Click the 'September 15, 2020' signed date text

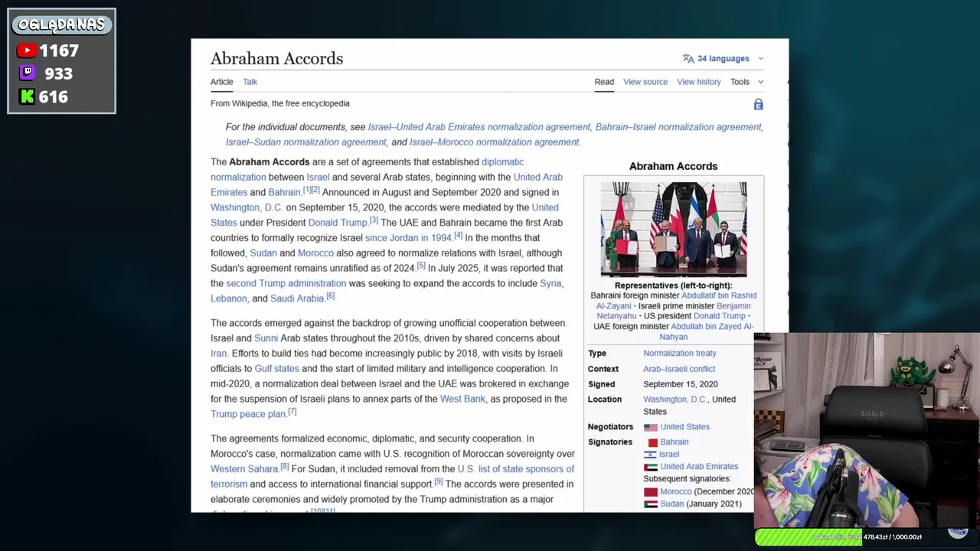pyautogui.click(x=681, y=384)
